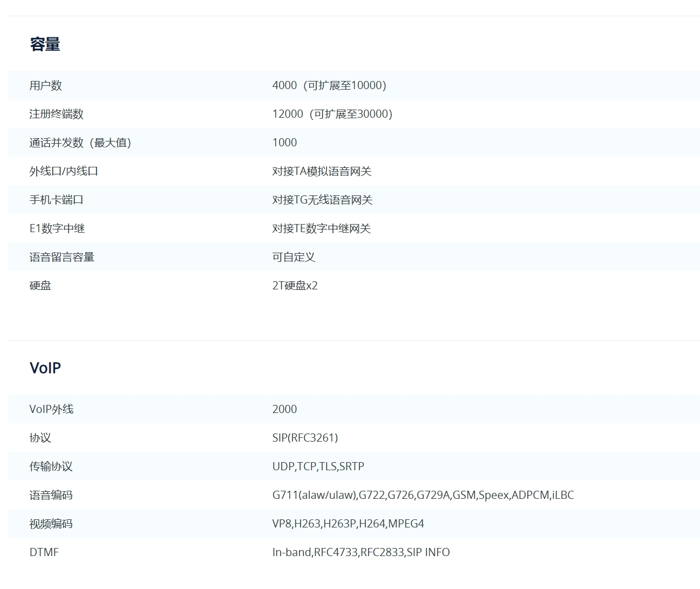Click the value 4000（可扩展至10000）
Screen dimensions: 700x589
pyautogui.click(x=329, y=85)
